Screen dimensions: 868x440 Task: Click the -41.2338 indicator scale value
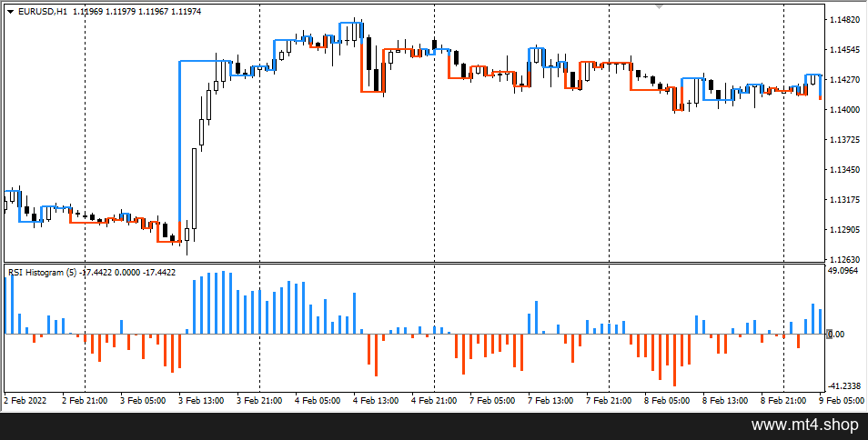tap(843, 385)
